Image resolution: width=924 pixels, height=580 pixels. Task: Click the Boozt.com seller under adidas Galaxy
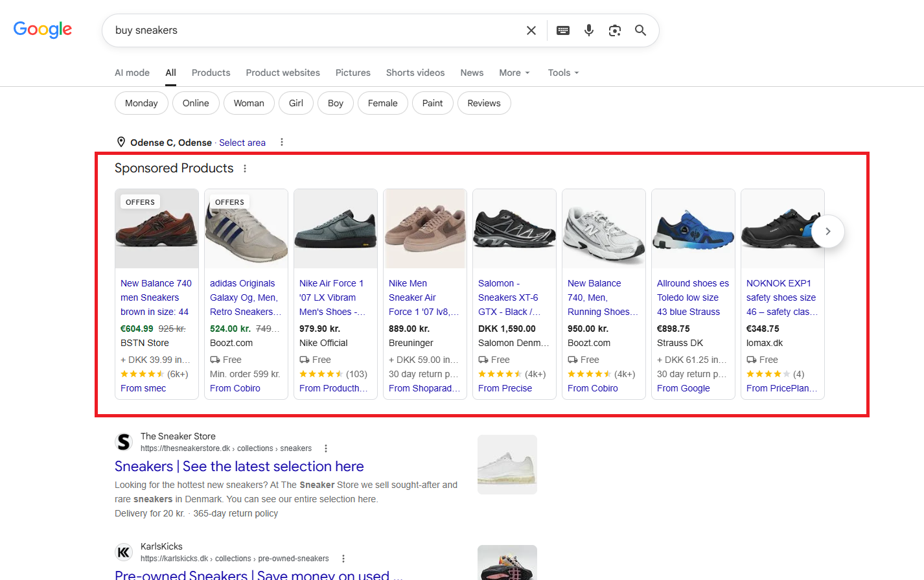pos(231,343)
